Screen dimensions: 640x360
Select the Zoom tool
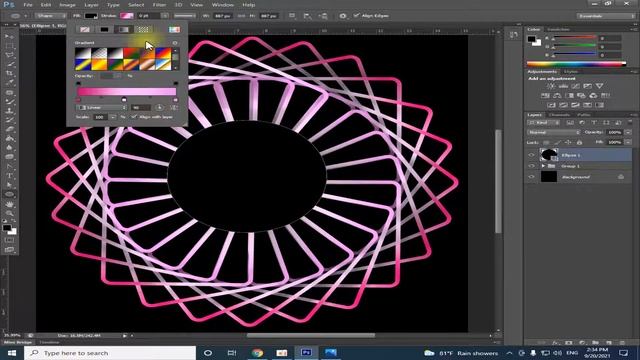pyautogui.click(x=9, y=213)
